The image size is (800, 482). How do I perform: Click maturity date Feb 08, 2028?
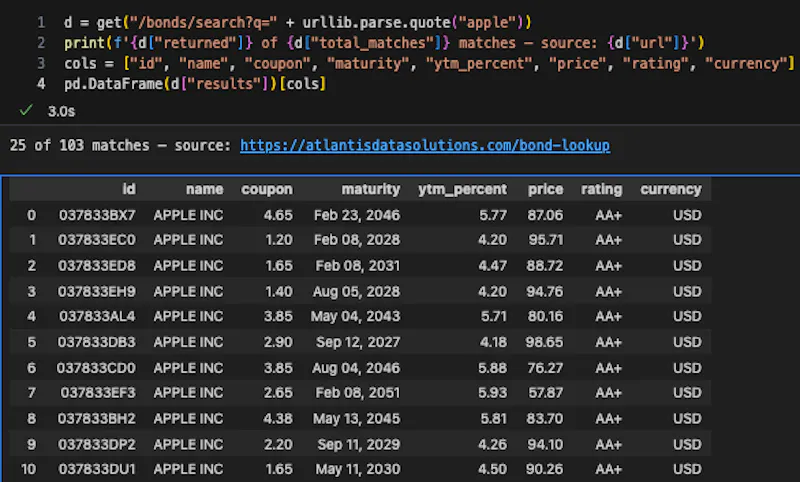pyautogui.click(x=357, y=240)
